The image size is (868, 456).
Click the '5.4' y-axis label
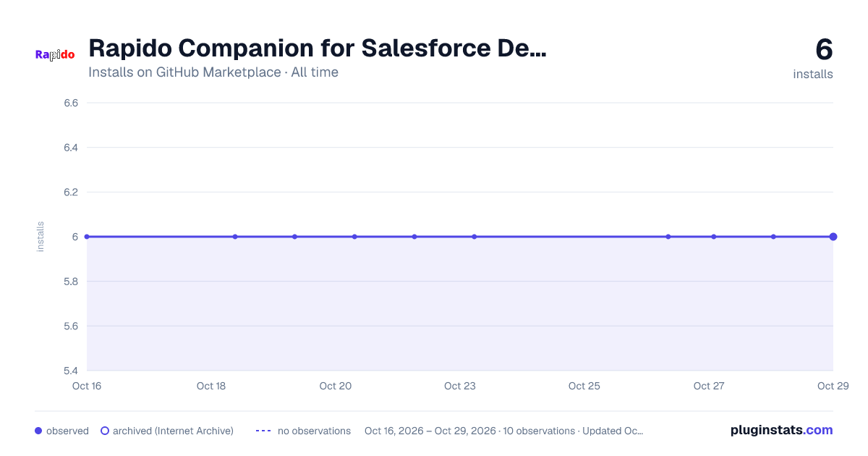click(71, 371)
